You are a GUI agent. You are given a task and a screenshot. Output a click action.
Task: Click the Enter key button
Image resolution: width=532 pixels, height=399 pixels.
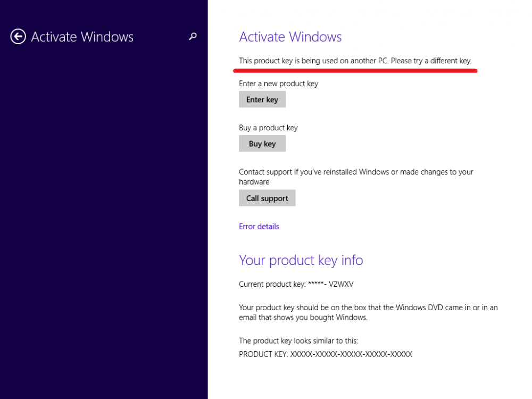coord(262,99)
